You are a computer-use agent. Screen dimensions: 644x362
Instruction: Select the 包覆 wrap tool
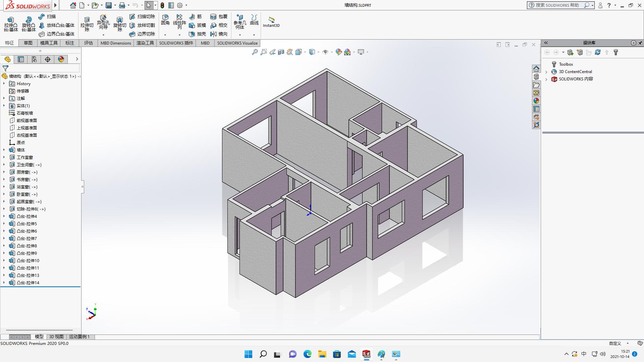(219, 16)
